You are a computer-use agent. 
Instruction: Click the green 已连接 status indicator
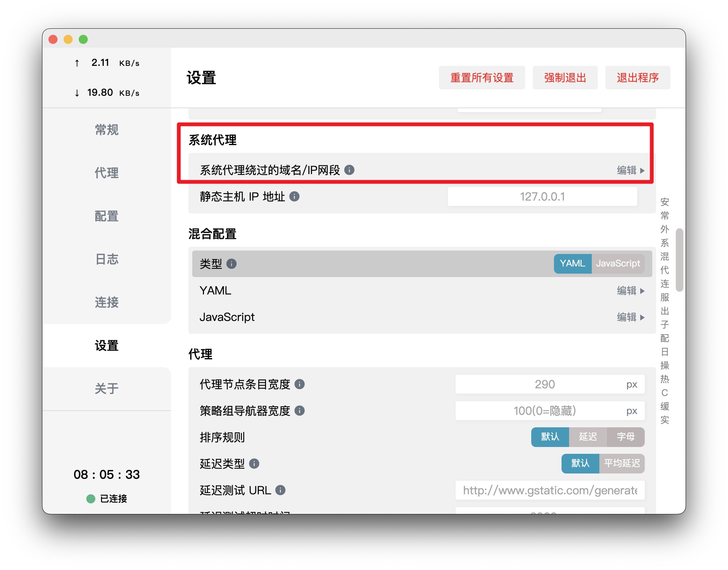tap(91, 498)
